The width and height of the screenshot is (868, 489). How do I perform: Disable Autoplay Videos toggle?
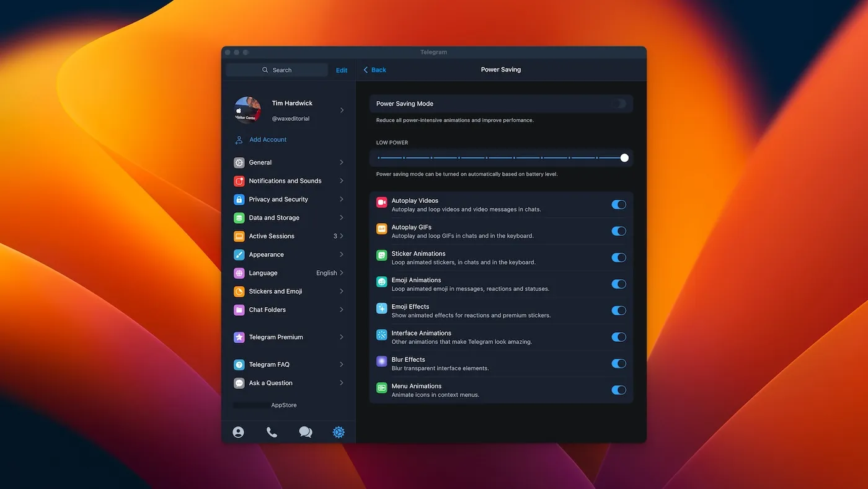pos(619,205)
